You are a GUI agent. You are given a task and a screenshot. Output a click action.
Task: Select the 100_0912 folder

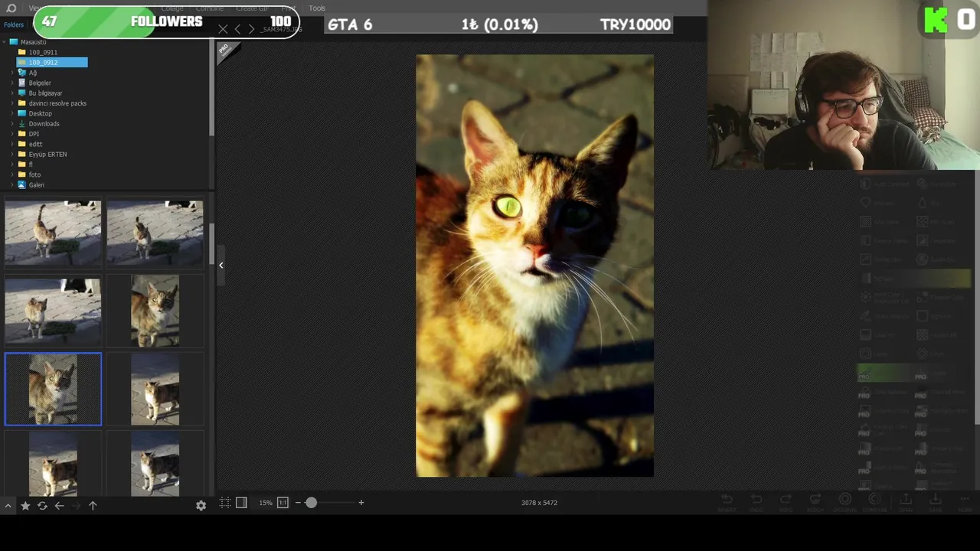[x=52, y=62]
